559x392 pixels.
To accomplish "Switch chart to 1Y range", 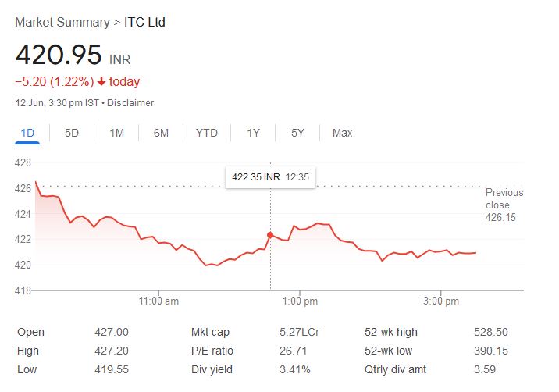I will 253,133.
